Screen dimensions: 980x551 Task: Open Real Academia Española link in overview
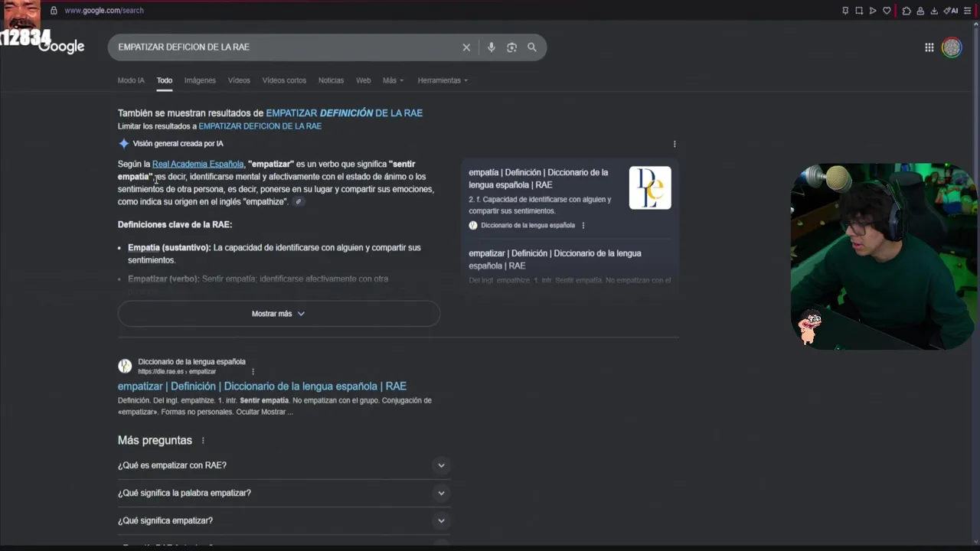coord(198,164)
